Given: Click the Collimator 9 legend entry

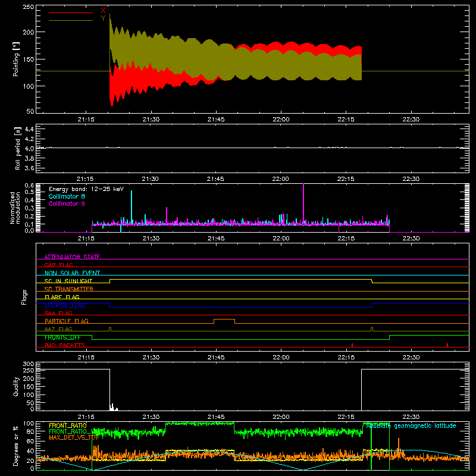Looking at the screenshot, I should pyautogui.click(x=67, y=203).
